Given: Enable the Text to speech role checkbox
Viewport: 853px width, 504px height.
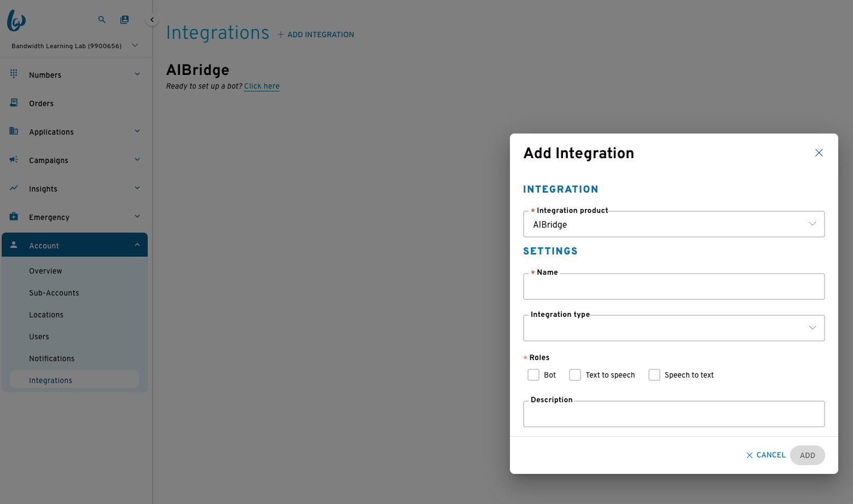Looking at the screenshot, I should [575, 375].
